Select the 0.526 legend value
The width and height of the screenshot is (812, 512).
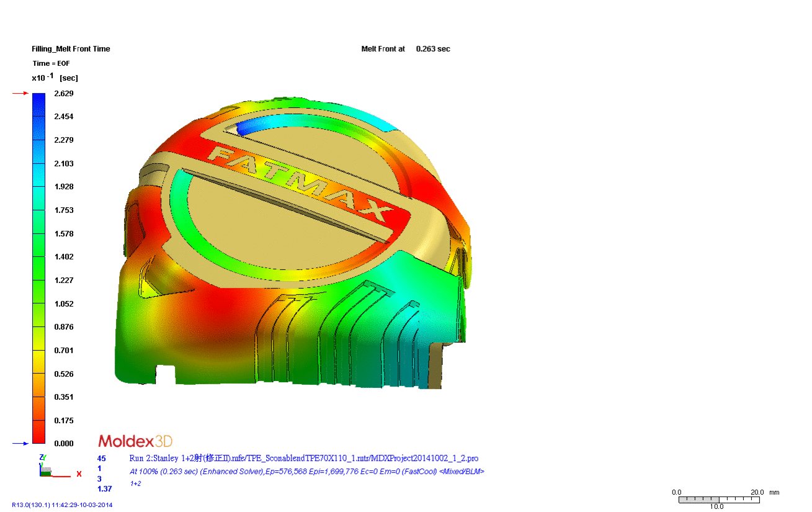pyautogui.click(x=64, y=374)
